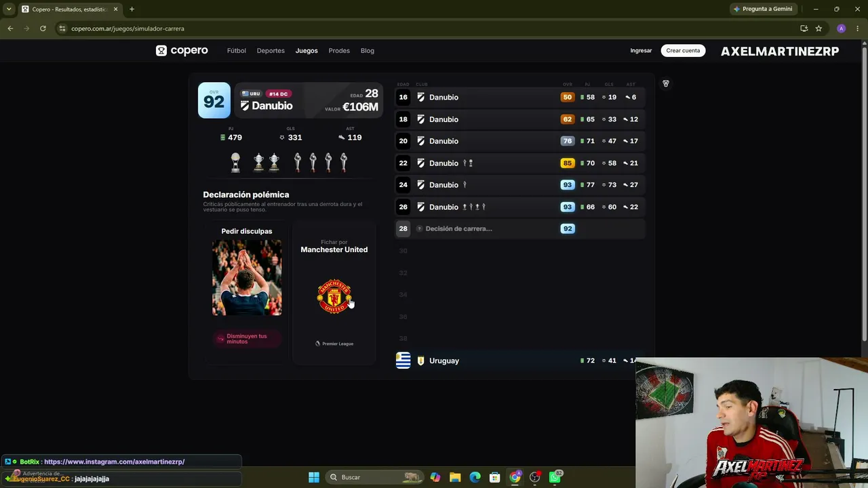Open File Explorer from the taskbar
Screen dimensions: 868x488
455,477
